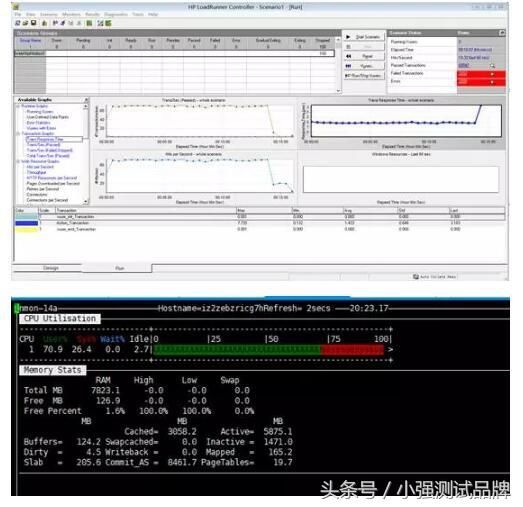Click the empty Windows Resources graph

point(401,178)
